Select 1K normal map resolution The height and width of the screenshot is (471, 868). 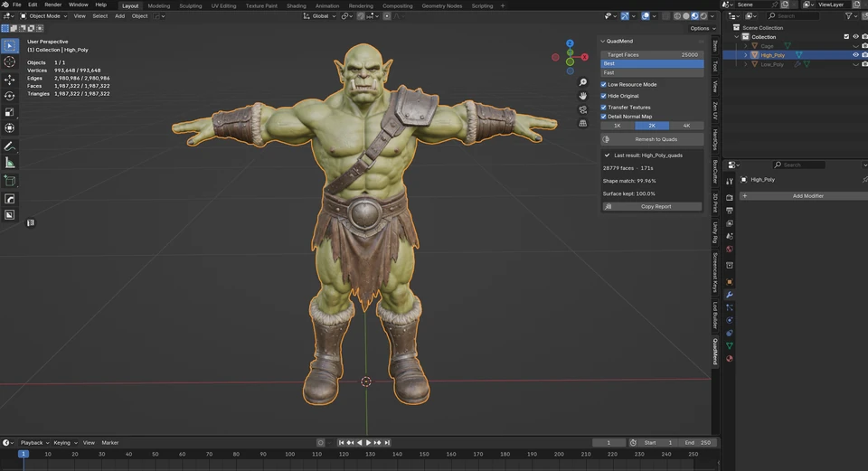tap(618, 126)
